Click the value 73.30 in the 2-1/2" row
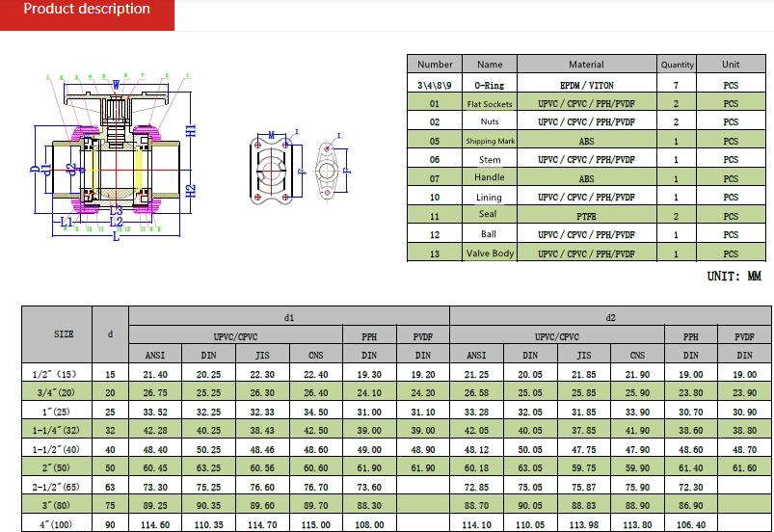774x532 pixels. pos(155,487)
